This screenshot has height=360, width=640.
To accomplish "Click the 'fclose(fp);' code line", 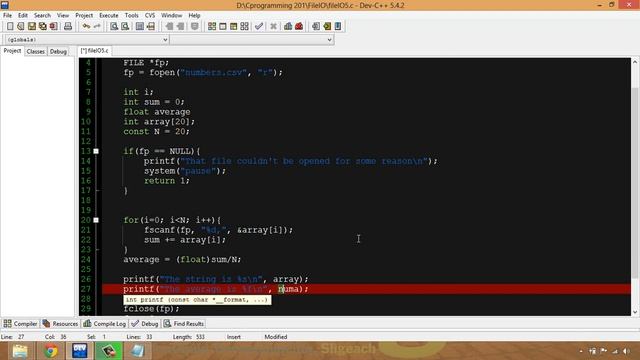I will (x=151, y=309).
